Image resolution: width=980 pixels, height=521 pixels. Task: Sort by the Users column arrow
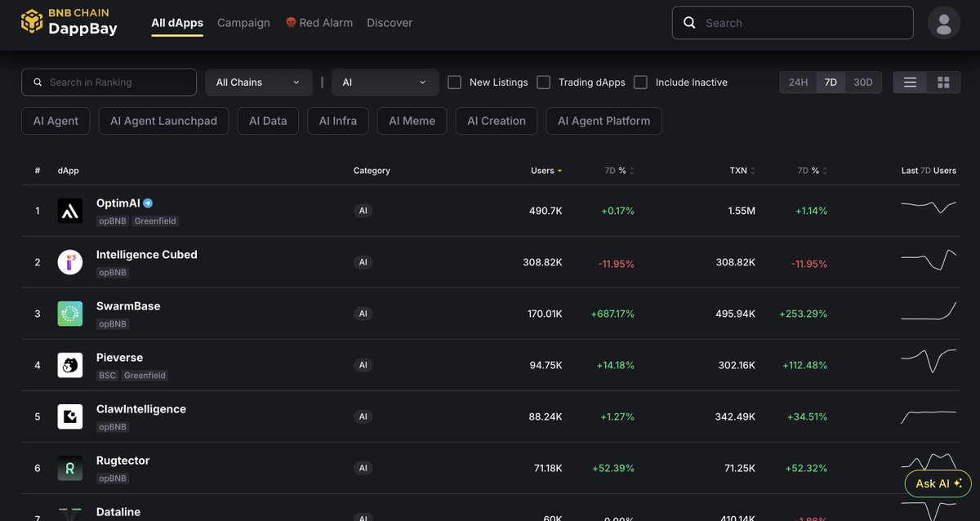tap(559, 171)
